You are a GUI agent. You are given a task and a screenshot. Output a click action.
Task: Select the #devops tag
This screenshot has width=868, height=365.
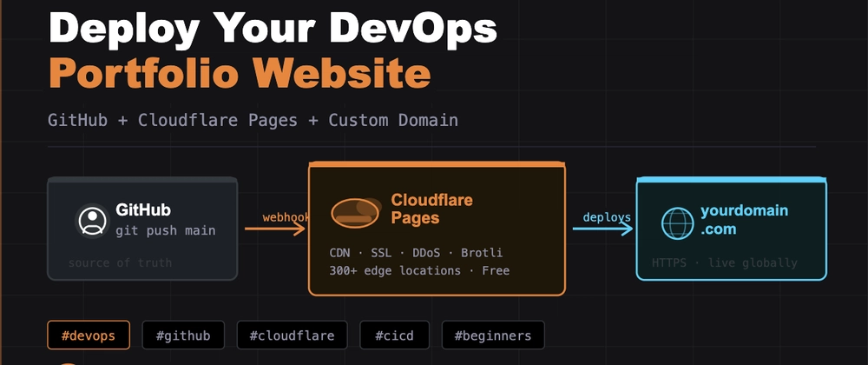tap(89, 335)
